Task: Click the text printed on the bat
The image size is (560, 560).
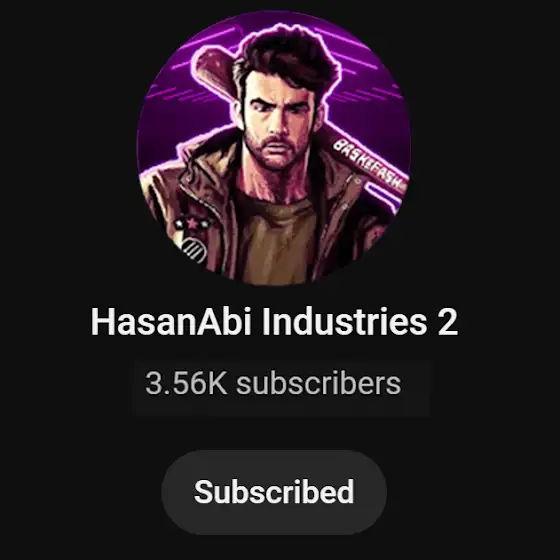Action: (x=370, y=164)
